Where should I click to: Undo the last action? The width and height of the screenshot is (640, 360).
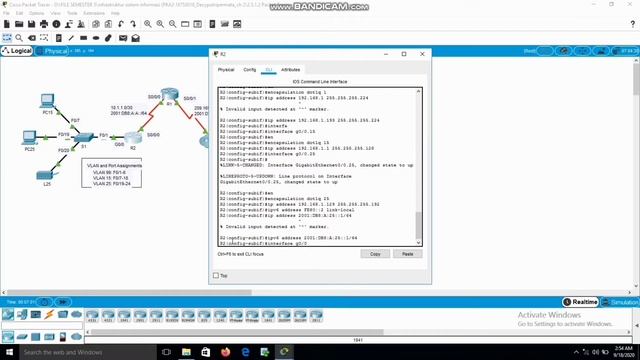pyautogui.click(x=121, y=24)
